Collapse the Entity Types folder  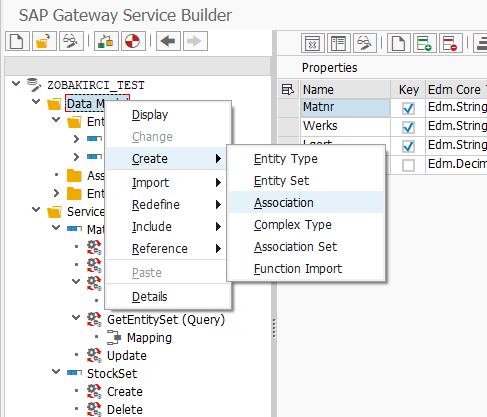pos(56,119)
